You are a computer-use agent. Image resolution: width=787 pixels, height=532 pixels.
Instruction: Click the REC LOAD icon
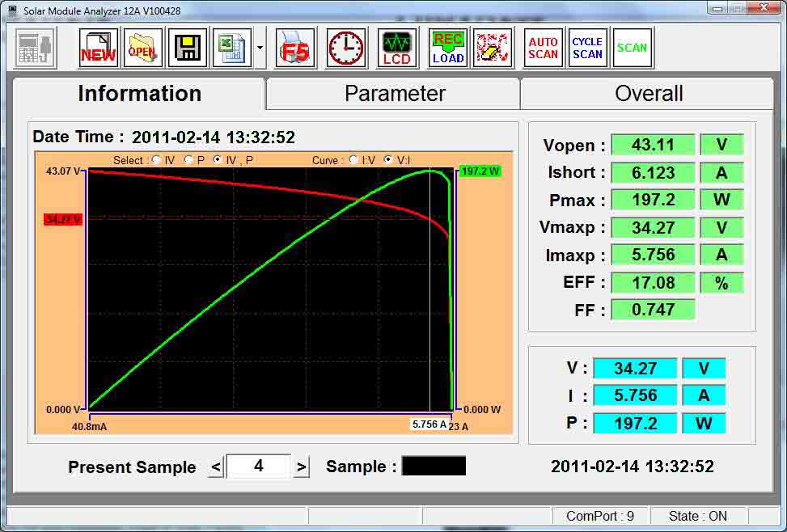click(447, 49)
